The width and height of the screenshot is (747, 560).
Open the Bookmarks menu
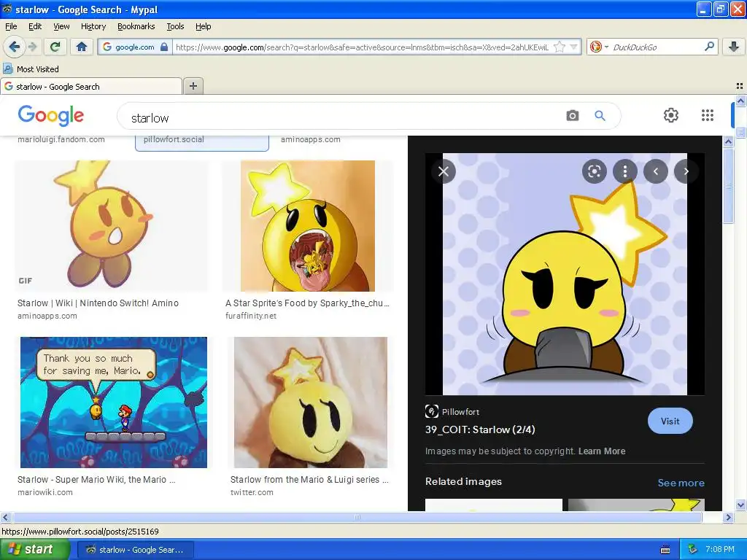(x=136, y=26)
